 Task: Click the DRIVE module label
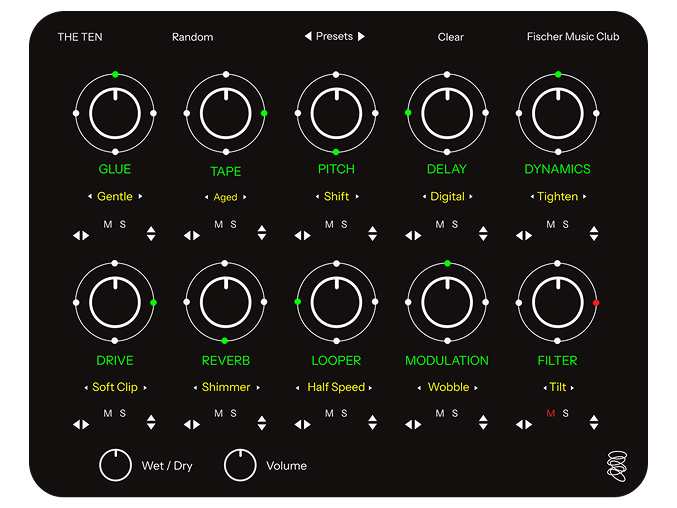[x=115, y=361]
